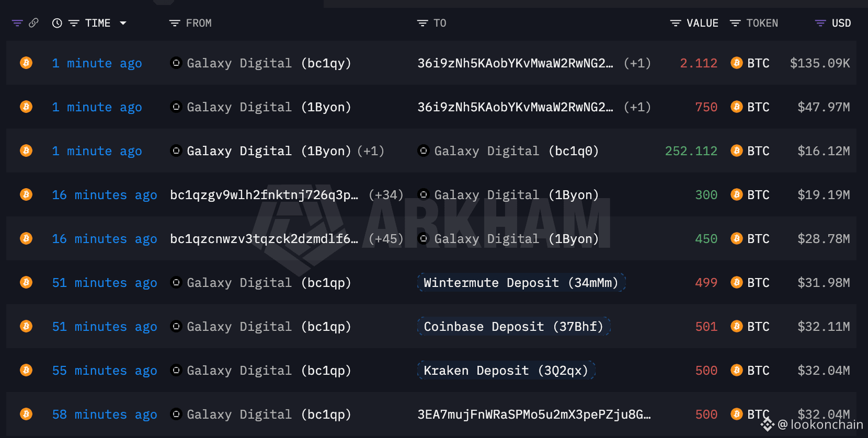Open the Wintermute Deposit (34mMm) entity
This screenshot has width=868, height=438.
pyautogui.click(x=521, y=282)
